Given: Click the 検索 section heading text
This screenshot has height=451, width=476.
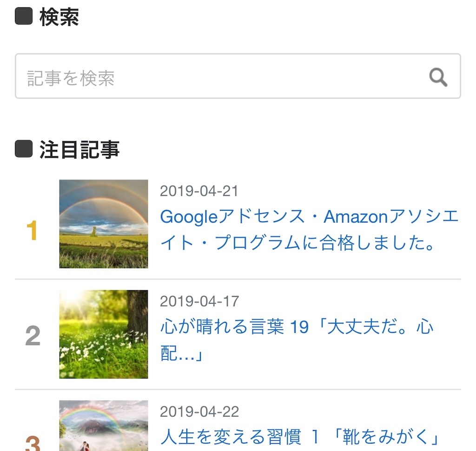Looking at the screenshot, I should pyautogui.click(x=59, y=18).
